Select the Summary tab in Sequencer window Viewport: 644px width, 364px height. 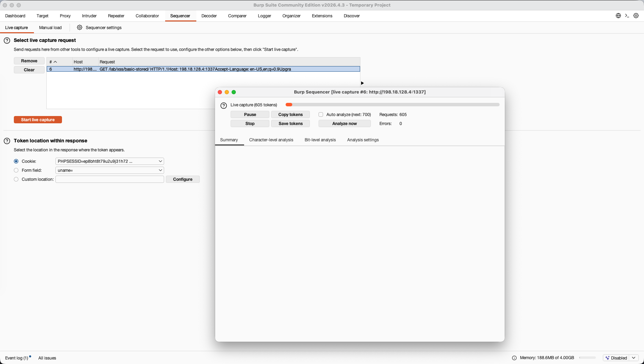pos(229,140)
